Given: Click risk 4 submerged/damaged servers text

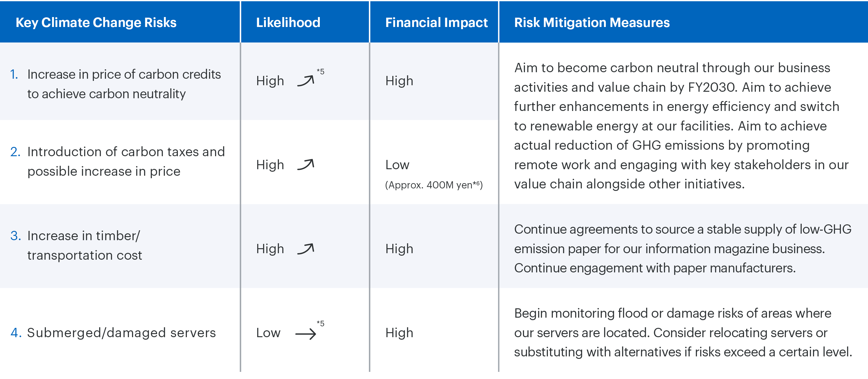Looking at the screenshot, I should tap(121, 333).
